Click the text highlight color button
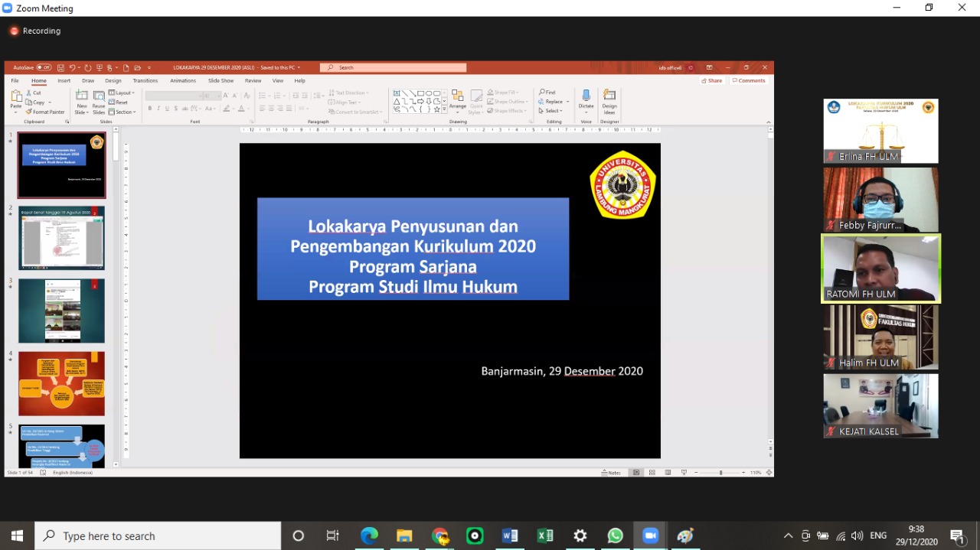Viewport: 980px width, 550px height. (x=227, y=109)
